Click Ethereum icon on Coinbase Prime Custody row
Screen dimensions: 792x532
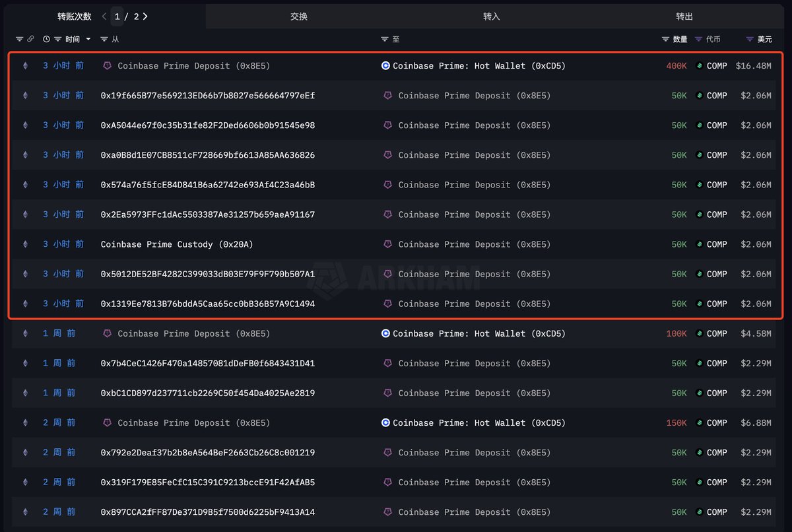[x=26, y=244]
